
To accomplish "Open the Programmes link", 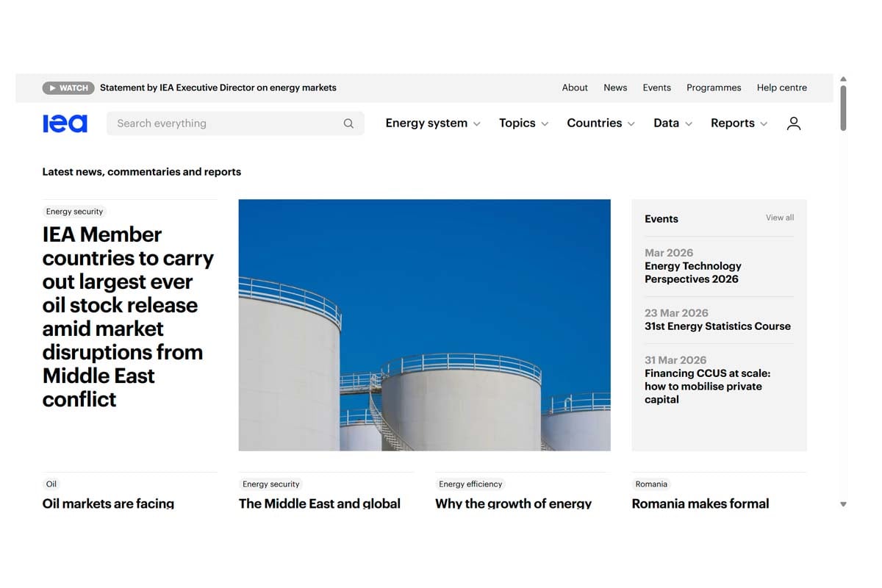I will click(x=714, y=87).
